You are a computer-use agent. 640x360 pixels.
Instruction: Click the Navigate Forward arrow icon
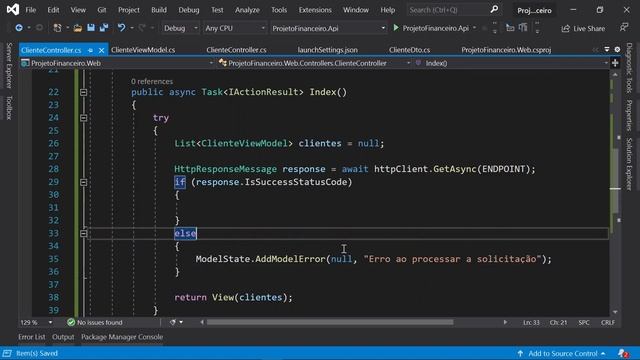click(39, 28)
